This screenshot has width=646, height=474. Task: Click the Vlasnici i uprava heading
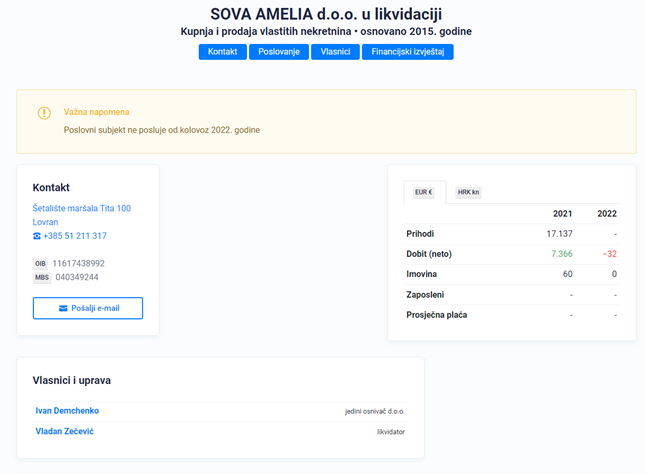[72, 381]
